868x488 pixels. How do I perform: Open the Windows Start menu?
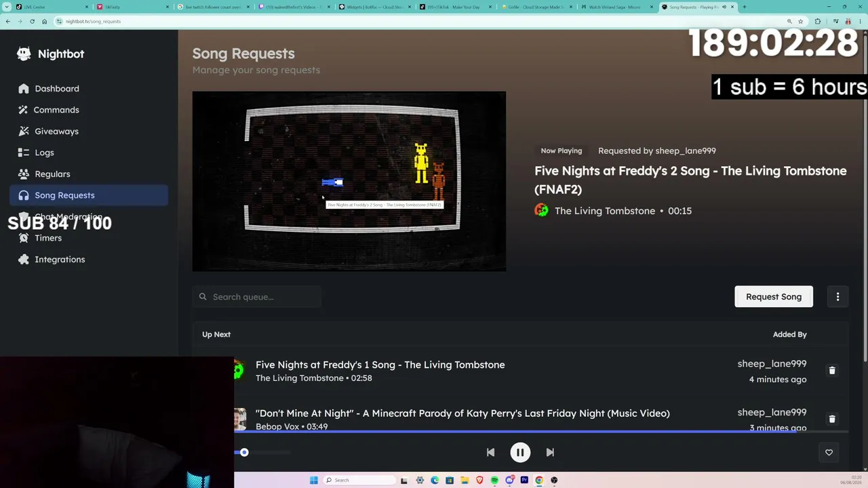click(313, 480)
